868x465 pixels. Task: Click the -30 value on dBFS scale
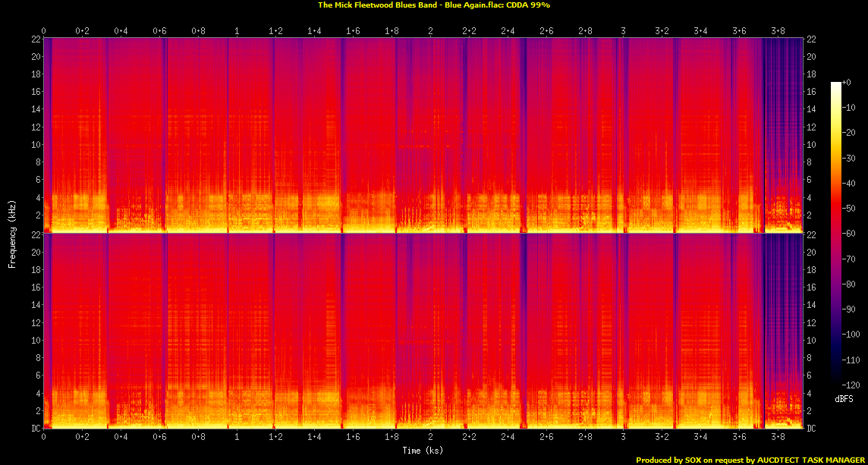tap(849, 158)
